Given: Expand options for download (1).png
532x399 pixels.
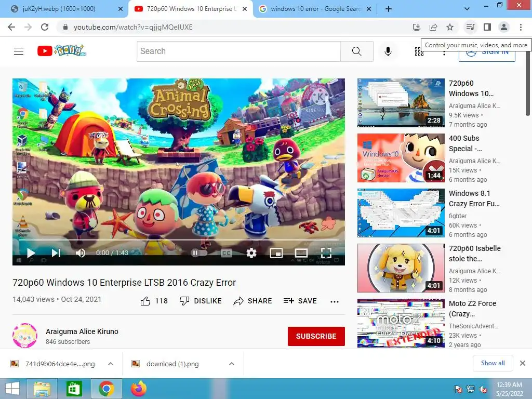Looking at the screenshot, I should [232, 364].
